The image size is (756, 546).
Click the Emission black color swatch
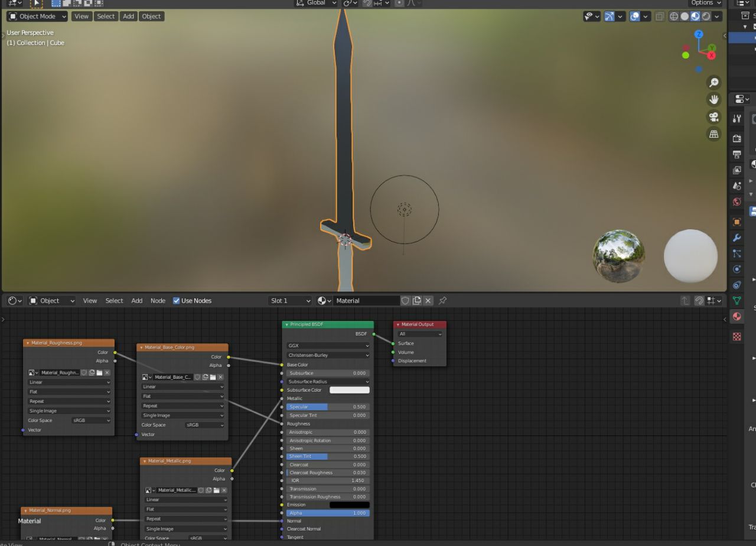click(x=350, y=505)
